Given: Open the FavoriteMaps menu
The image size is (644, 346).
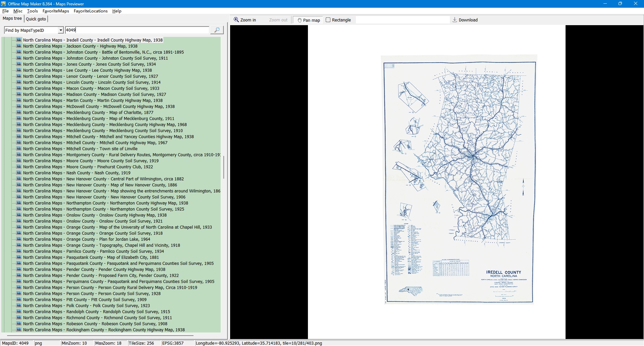Looking at the screenshot, I should point(56,11).
